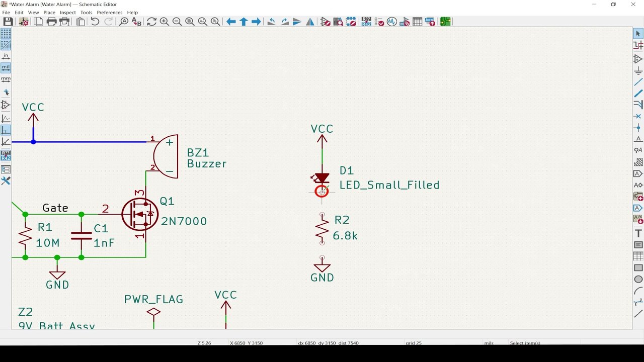This screenshot has height=362, width=644.
Task: Refresh the schematic view
Action: coord(151,22)
